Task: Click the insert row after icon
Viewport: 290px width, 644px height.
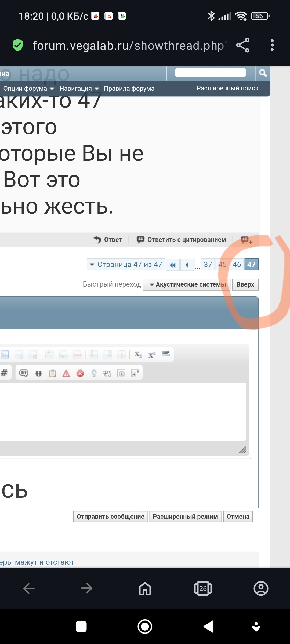Action: coord(63,354)
